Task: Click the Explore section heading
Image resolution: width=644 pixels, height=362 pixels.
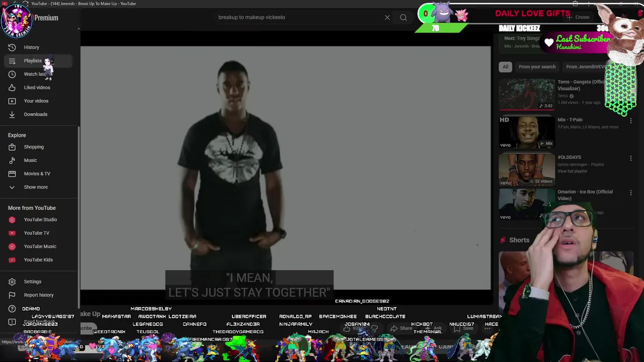Action: 17,135
